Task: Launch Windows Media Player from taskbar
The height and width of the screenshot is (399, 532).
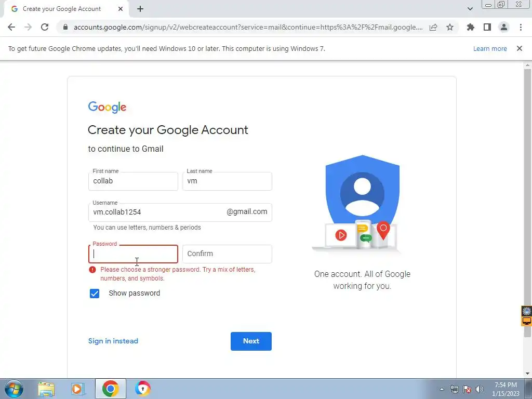Action: [78, 389]
